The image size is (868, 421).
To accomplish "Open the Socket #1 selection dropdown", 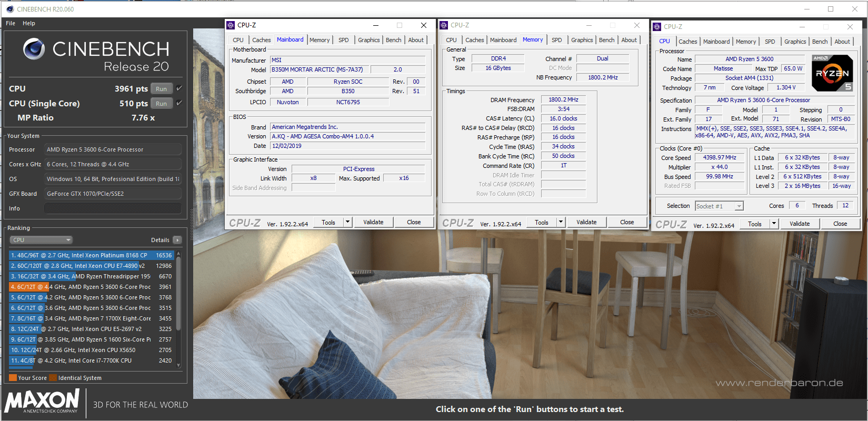I will 719,206.
